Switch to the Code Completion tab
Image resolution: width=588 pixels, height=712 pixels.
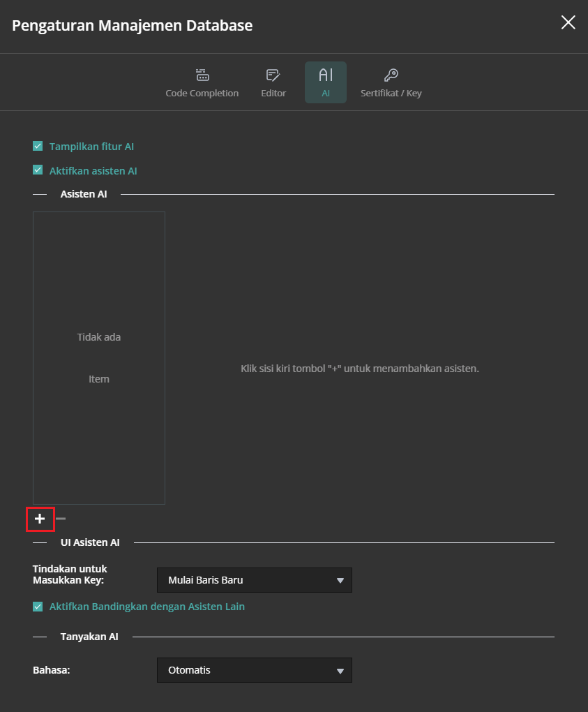(x=202, y=82)
